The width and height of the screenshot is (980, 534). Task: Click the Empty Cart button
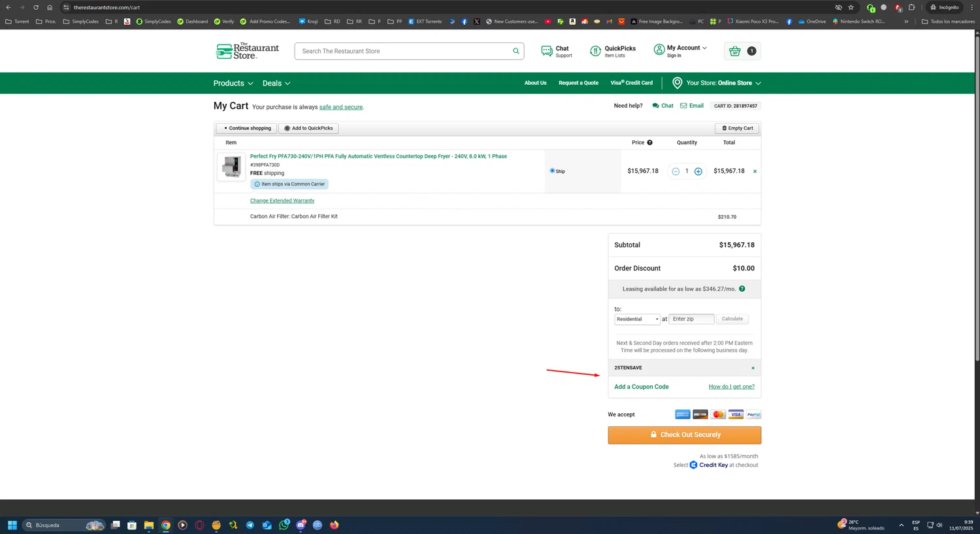click(737, 129)
